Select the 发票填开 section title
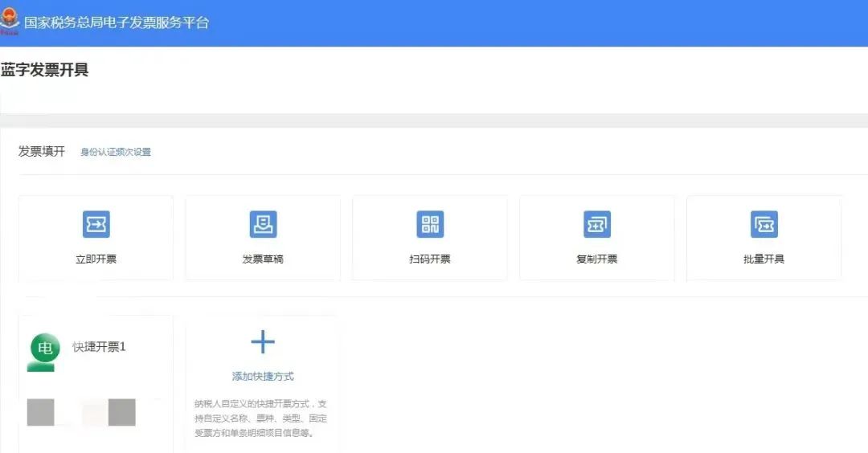The height and width of the screenshot is (453, 868). pyautogui.click(x=42, y=151)
